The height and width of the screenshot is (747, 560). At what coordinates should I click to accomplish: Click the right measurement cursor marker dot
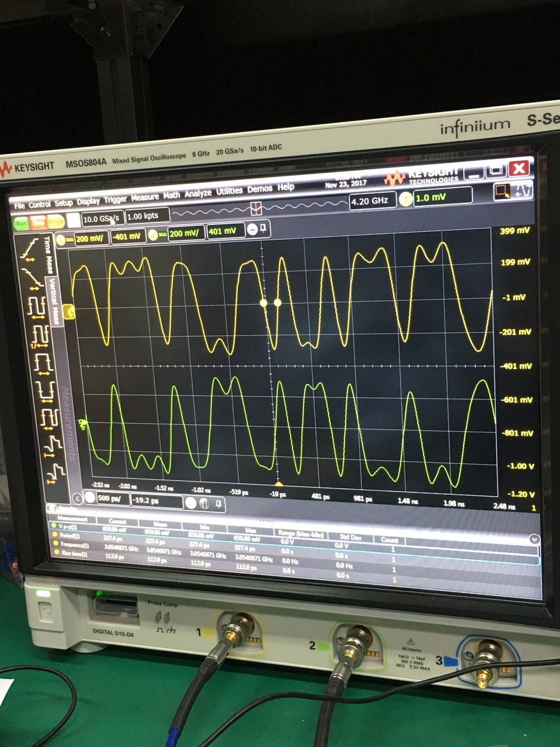277,303
